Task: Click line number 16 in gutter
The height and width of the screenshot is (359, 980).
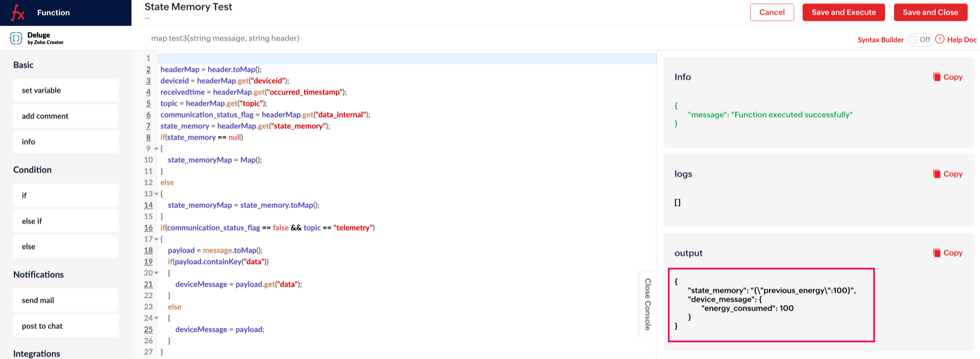Action: pos(148,228)
